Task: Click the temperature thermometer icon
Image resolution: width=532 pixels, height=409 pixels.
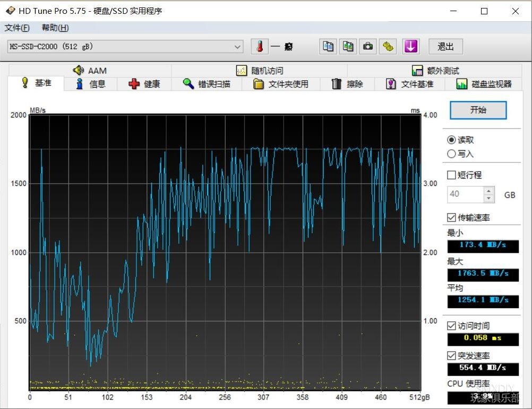Action: pos(260,46)
